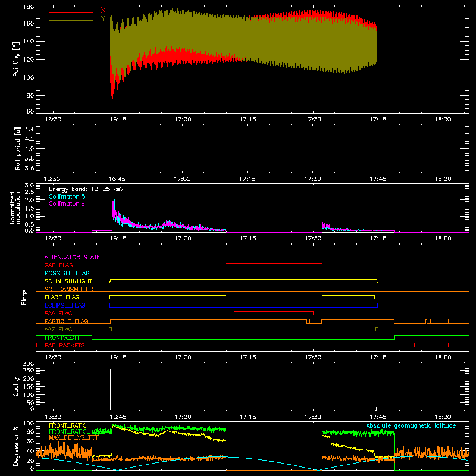Screen dimensions: 476x476
Task: Click 17:30 tick label under Quality plot
Action: click(313, 417)
